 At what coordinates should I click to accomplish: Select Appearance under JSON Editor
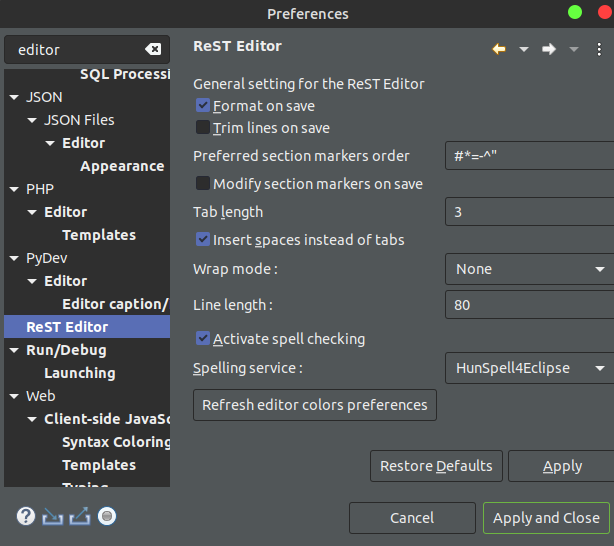tap(122, 166)
